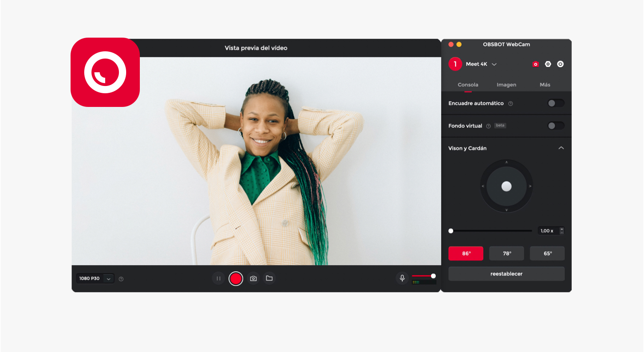Click the power icon for the webcam

coord(560,64)
